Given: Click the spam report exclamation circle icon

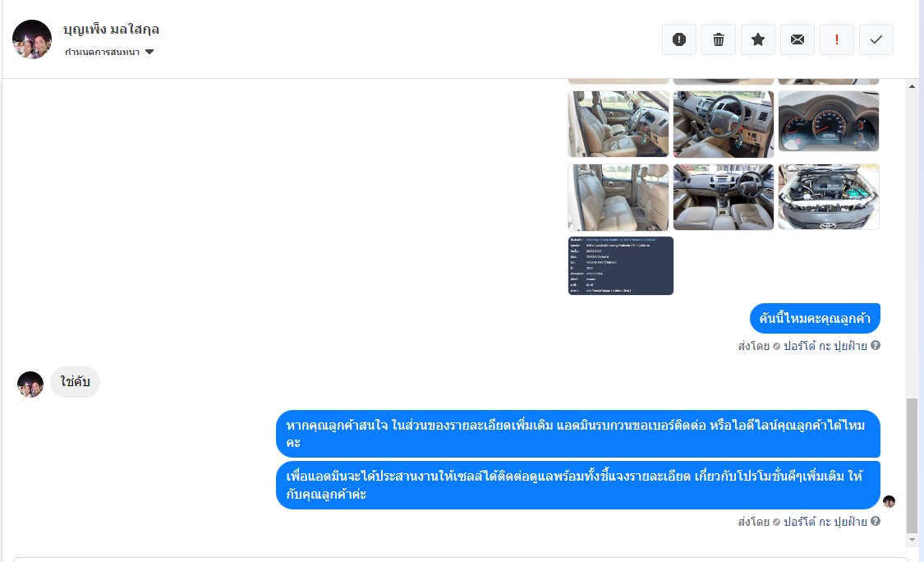Looking at the screenshot, I should 679,39.
